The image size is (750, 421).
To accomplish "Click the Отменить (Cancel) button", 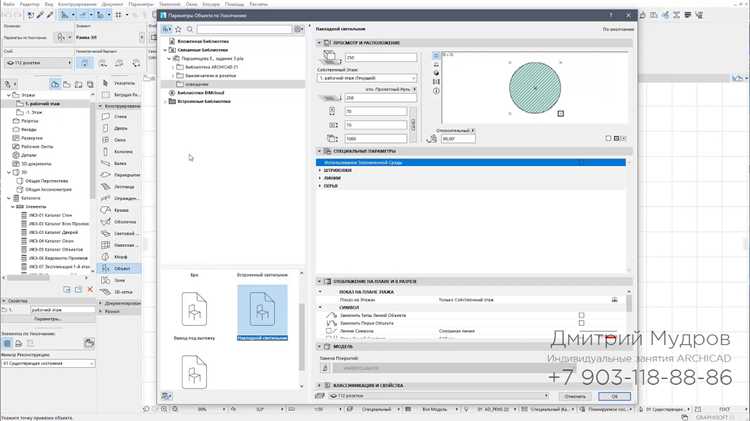I will tap(574, 396).
